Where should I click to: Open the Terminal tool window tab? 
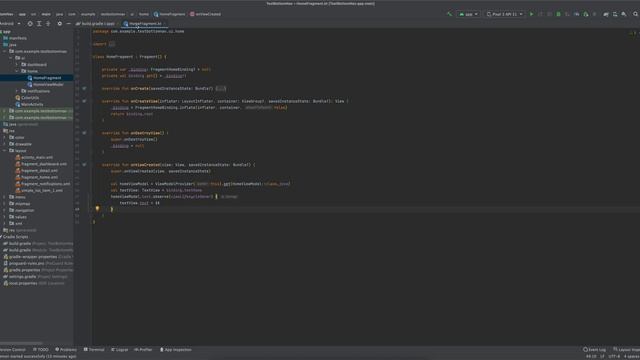point(94,350)
